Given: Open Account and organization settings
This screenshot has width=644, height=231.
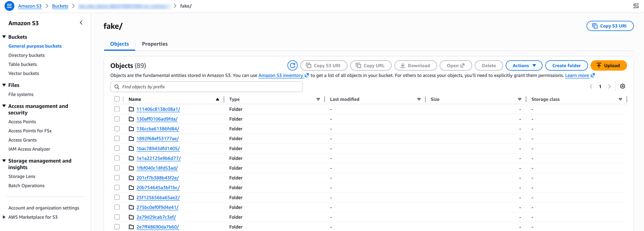Looking at the screenshot, I should (x=44, y=208).
